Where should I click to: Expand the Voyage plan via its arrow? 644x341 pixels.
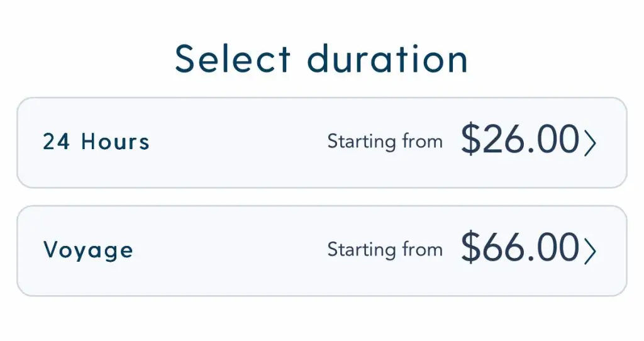(x=589, y=251)
